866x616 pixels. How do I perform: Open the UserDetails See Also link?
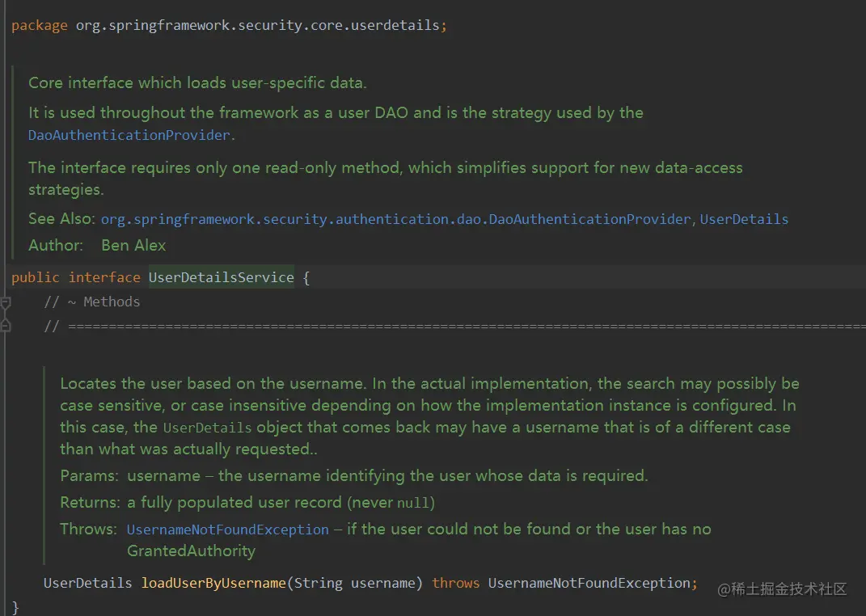click(744, 219)
